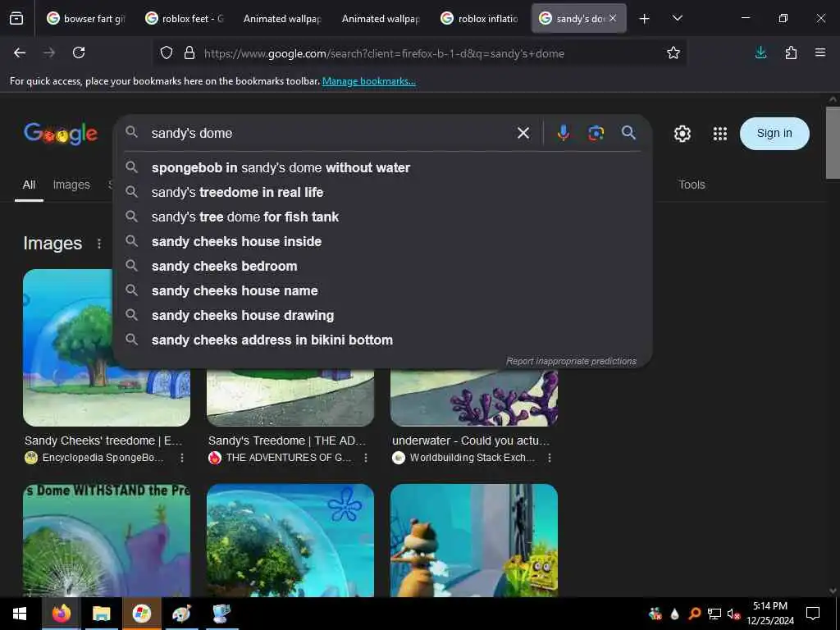Open Windows Start menu
The width and height of the screenshot is (840, 630).
tap(20, 614)
